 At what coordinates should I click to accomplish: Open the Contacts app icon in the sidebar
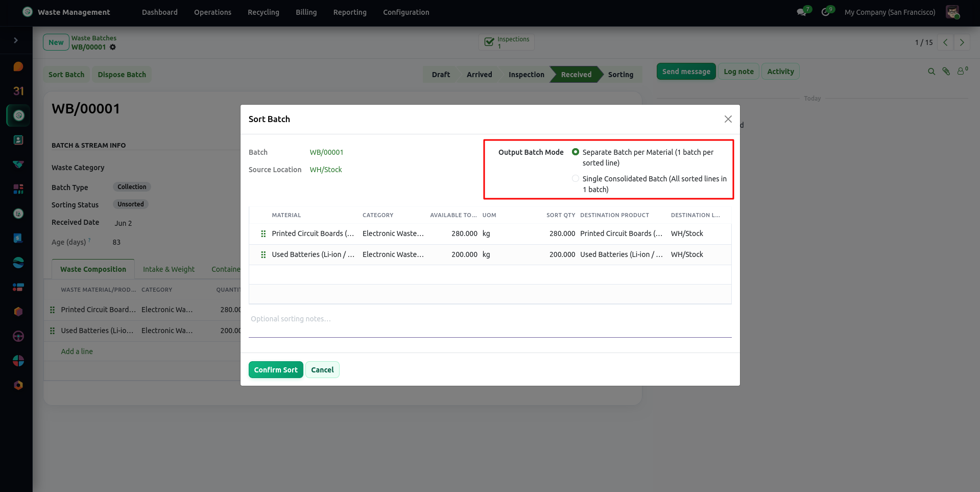click(x=18, y=140)
